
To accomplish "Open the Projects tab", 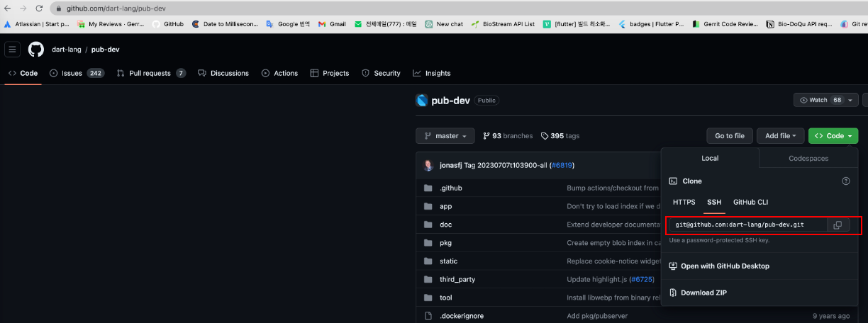I will pyautogui.click(x=330, y=73).
